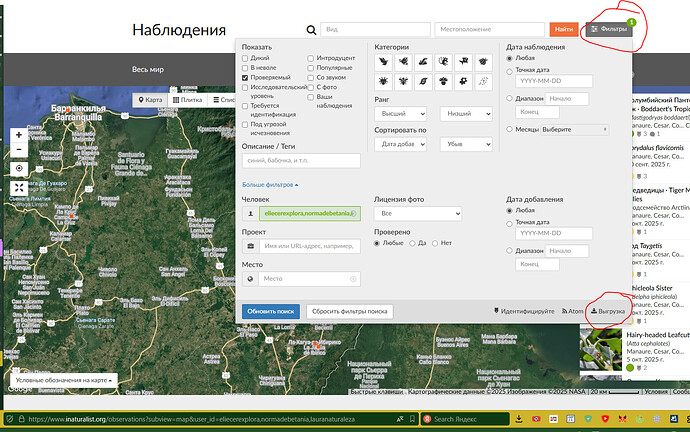690x432 pixels.
Task: Open the Лицензия фото dropdown
Action: pos(418,213)
